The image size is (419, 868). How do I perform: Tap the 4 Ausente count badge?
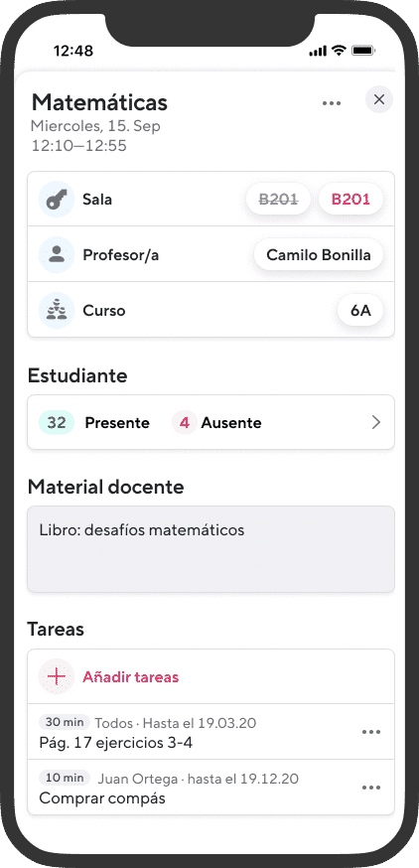[185, 423]
